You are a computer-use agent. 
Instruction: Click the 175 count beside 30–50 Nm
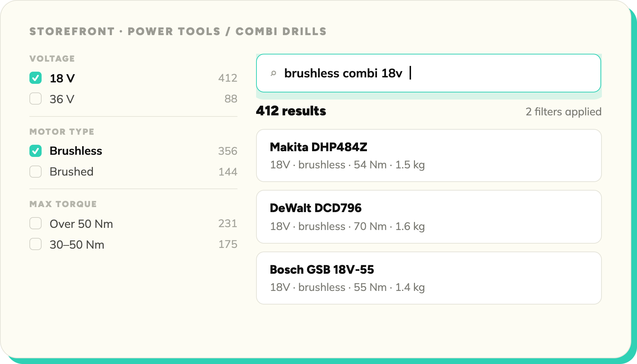point(228,244)
